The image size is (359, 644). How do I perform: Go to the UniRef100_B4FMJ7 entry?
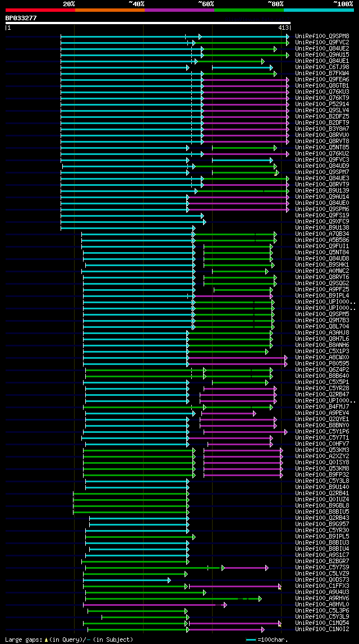coord(322,407)
